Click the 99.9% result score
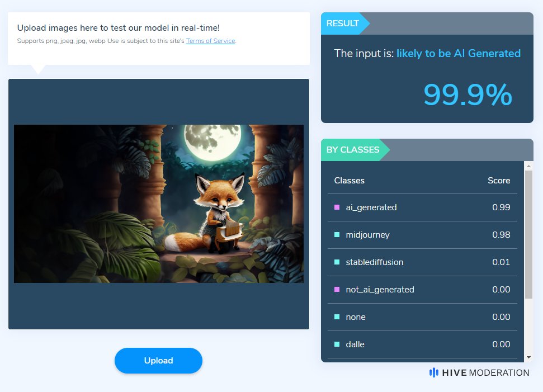This screenshot has height=392, width=543. [x=468, y=94]
